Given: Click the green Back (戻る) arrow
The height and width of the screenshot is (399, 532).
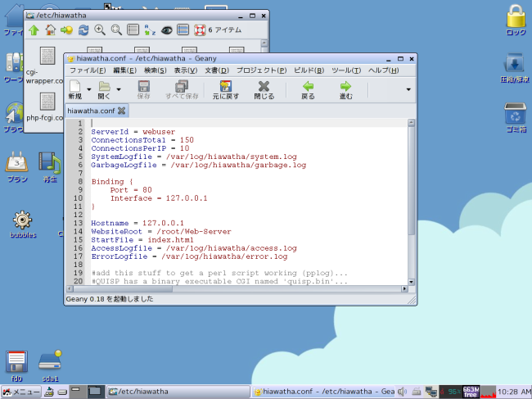Looking at the screenshot, I should [308, 86].
